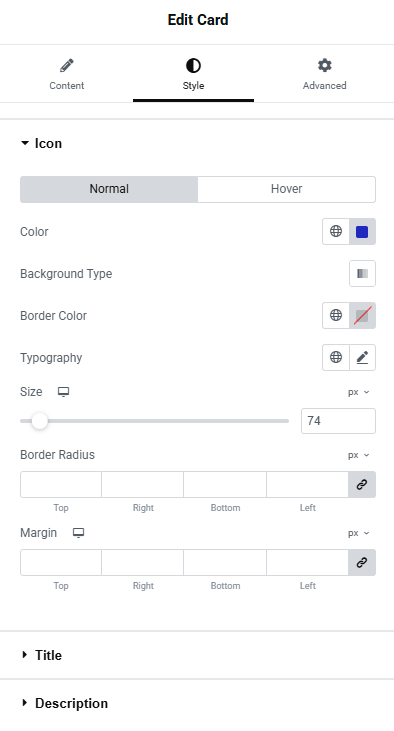Open global colors for icon Color
The image size is (394, 731).
(336, 231)
